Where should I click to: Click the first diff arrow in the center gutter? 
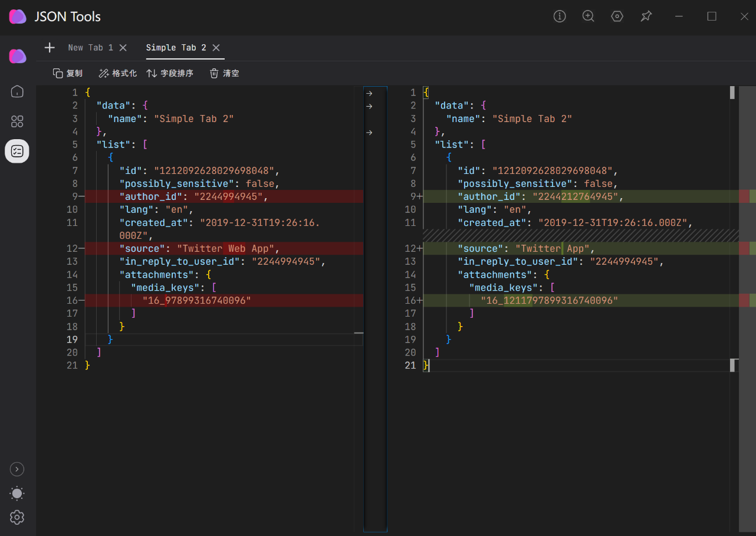[369, 93]
